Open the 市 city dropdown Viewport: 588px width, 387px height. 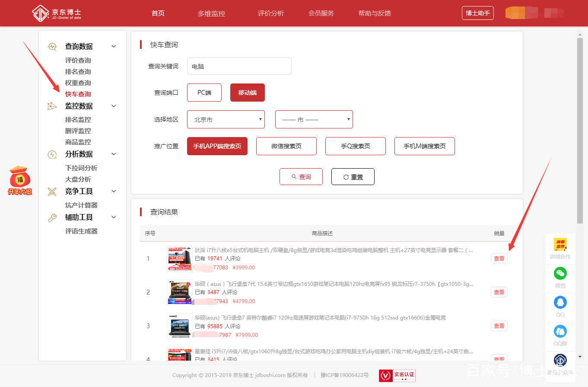point(314,119)
